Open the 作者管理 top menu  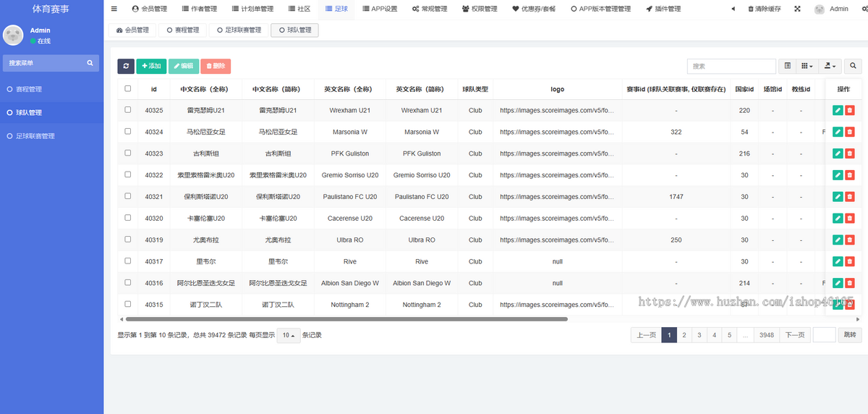click(x=199, y=9)
